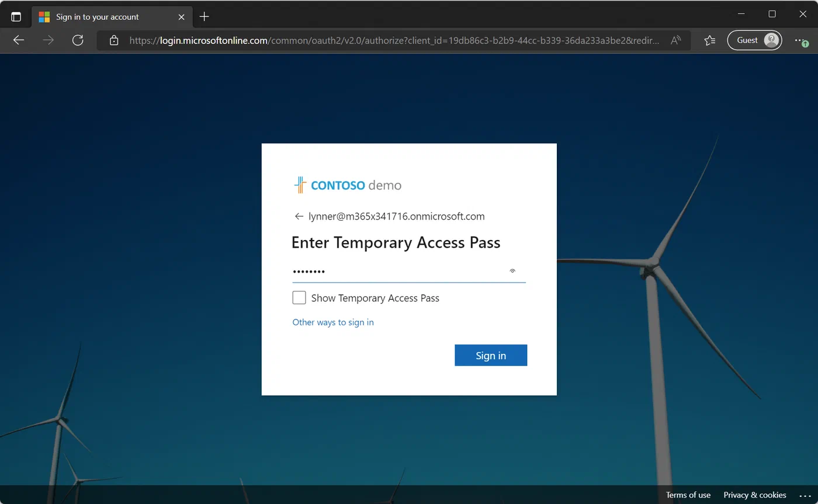
Task: Close the 'Sign in to your account' tab
Action: click(182, 17)
